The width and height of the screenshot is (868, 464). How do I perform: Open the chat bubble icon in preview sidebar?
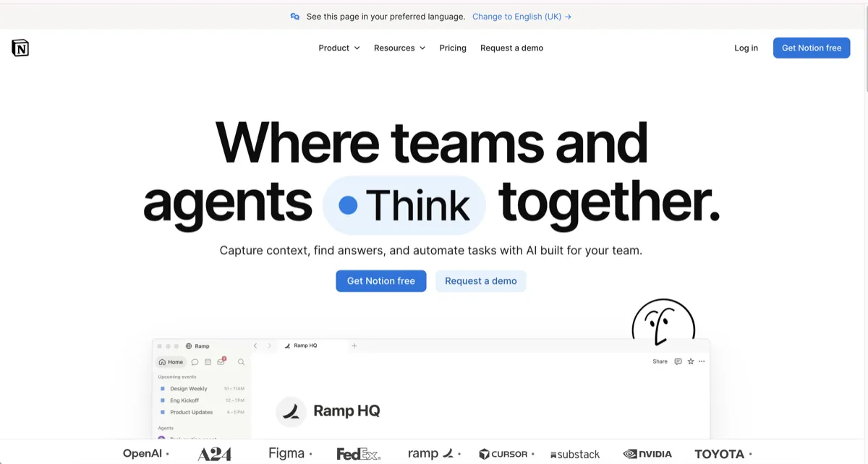coord(195,362)
